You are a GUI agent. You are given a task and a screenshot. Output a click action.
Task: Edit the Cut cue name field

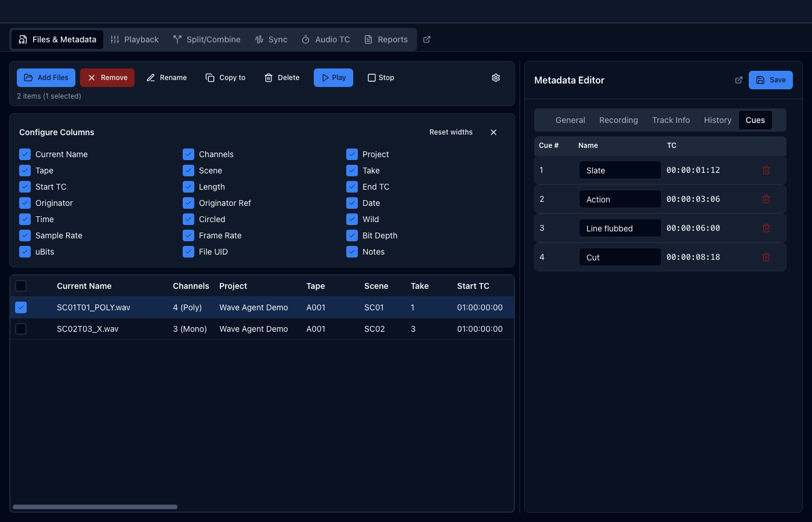620,257
